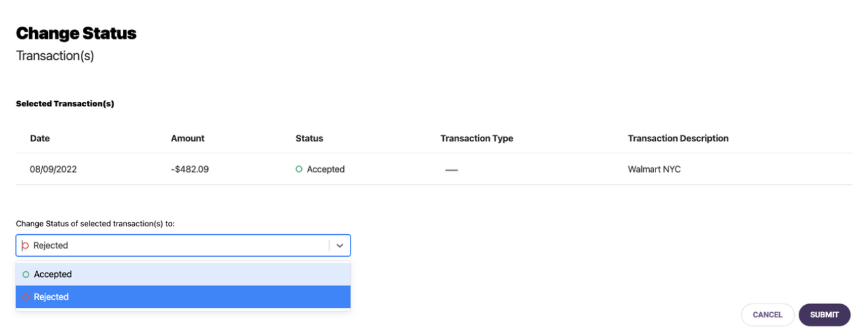Select the Walmart NYC transaction description
868x336 pixels.
(x=654, y=169)
